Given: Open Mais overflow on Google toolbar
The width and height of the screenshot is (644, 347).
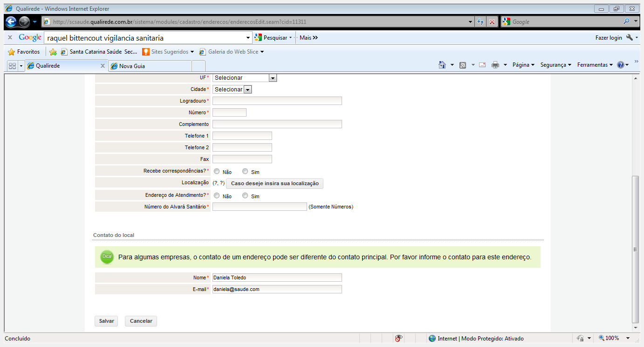Looking at the screenshot, I should [x=308, y=38].
